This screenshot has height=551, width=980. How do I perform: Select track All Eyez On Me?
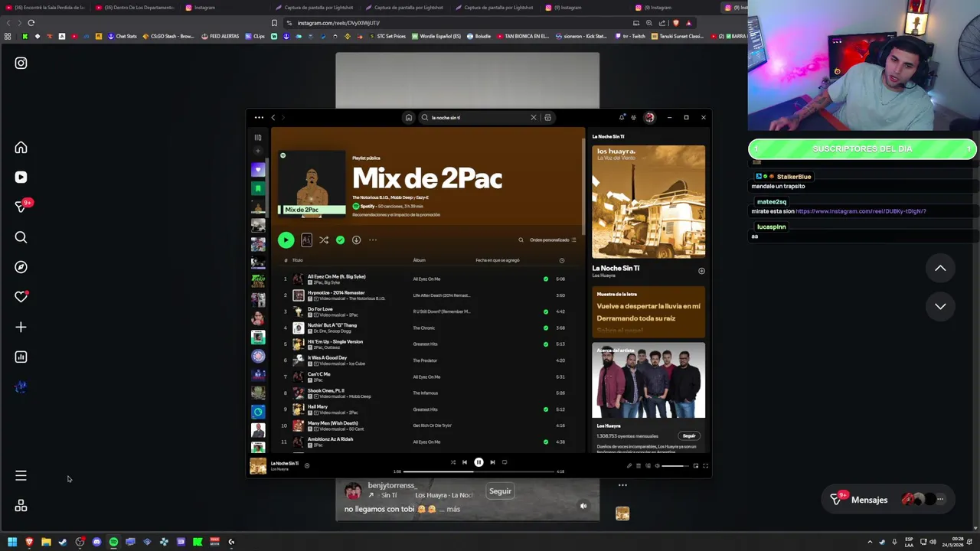point(336,276)
